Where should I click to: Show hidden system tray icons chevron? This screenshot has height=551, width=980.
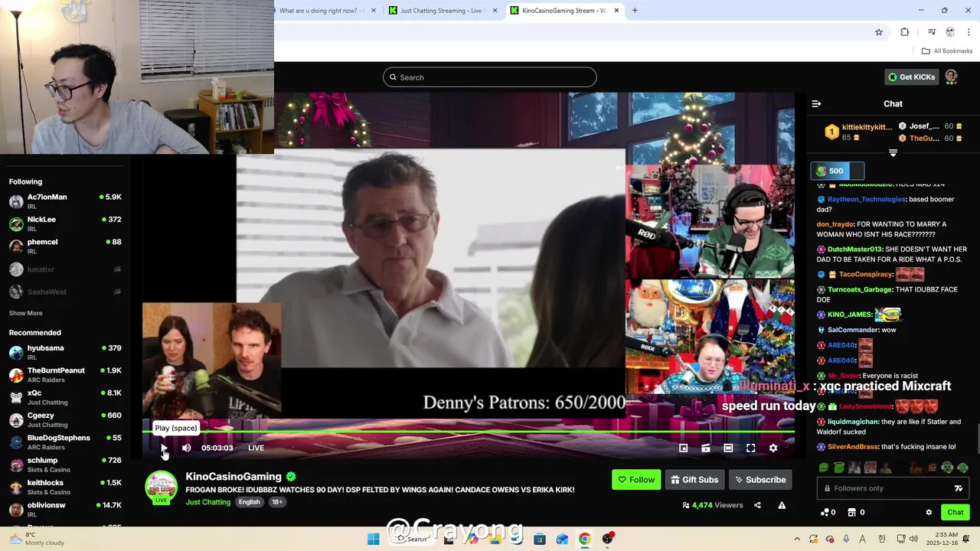tap(797, 539)
